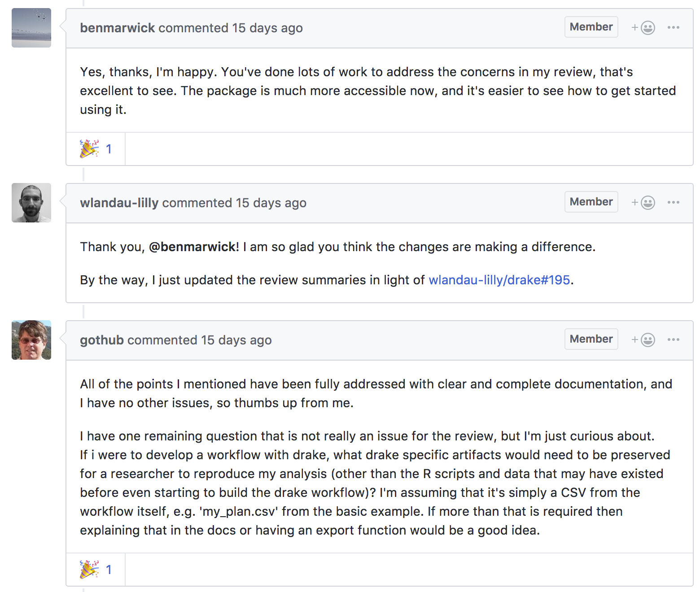The height and width of the screenshot is (592, 700).
Task: Open the wlandau-lilly/drake#195 issue link
Action: [x=499, y=280]
